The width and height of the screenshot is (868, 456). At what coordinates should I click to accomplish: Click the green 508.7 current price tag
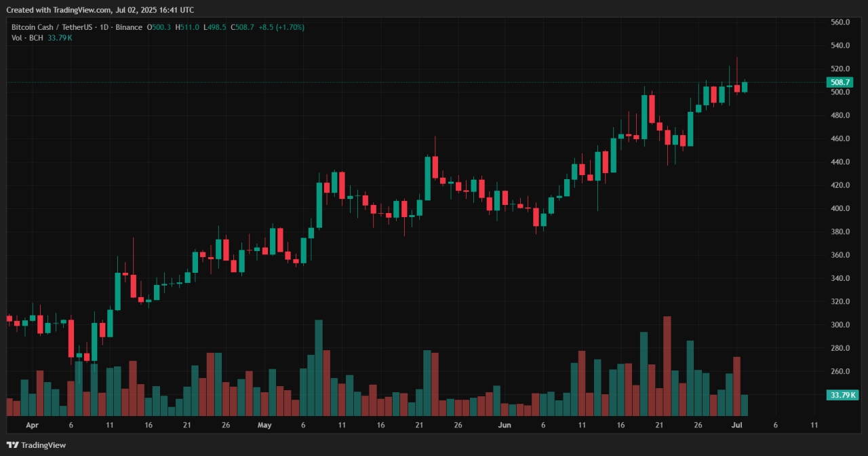tap(840, 82)
